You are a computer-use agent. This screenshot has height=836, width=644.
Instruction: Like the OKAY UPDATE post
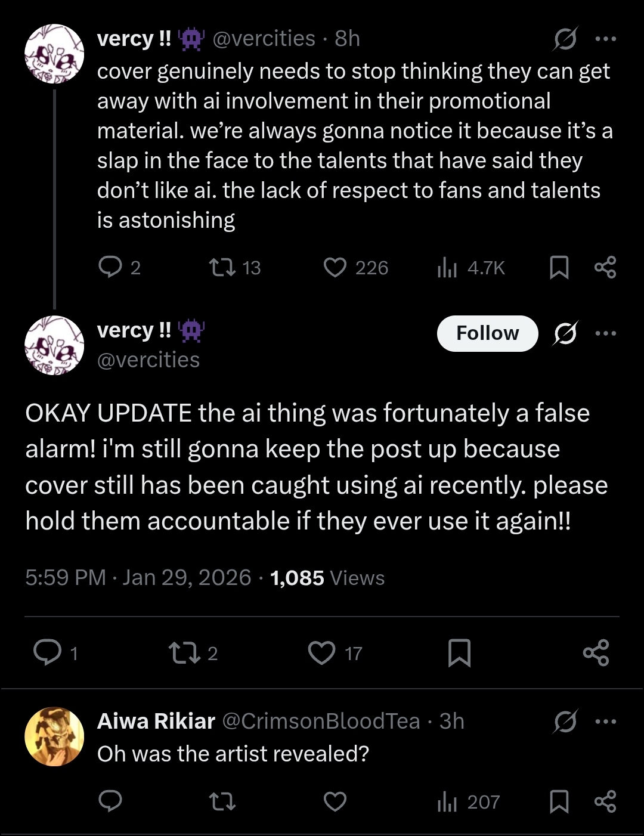322,652
